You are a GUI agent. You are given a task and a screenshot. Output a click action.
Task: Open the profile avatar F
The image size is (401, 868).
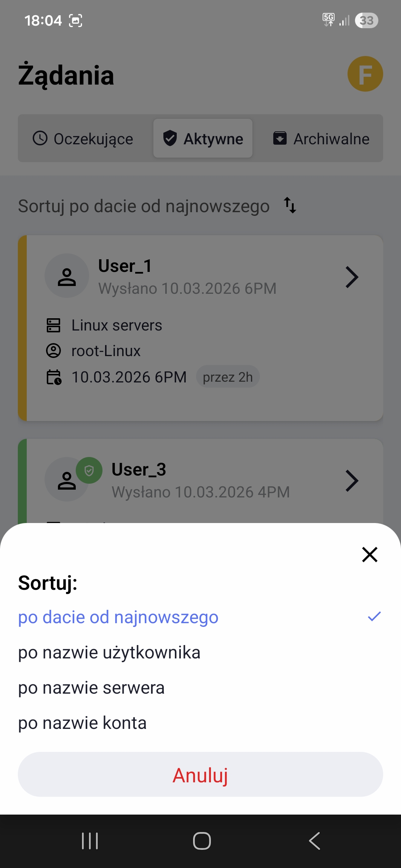(365, 74)
